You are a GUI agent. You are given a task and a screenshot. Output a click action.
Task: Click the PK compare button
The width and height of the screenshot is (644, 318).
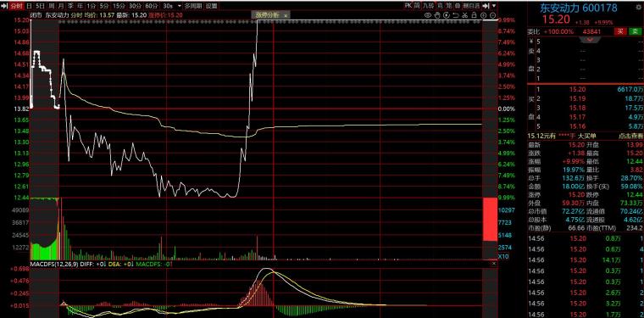tap(408, 6)
